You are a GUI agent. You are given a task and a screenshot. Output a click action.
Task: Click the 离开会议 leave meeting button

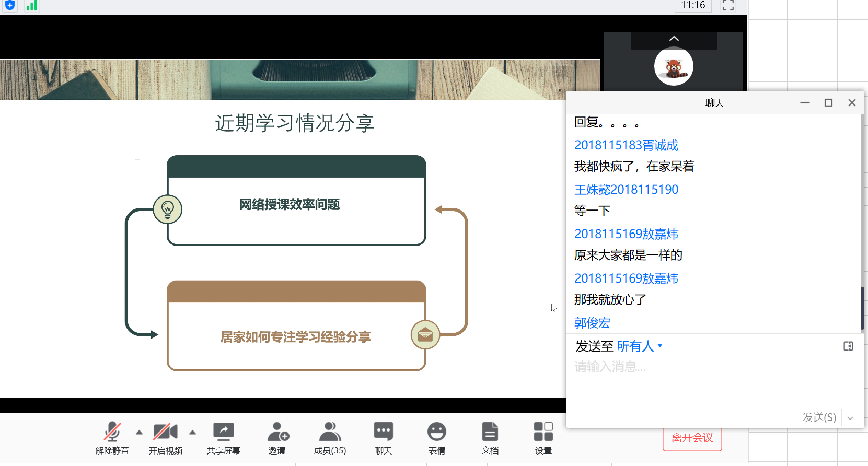click(x=692, y=439)
